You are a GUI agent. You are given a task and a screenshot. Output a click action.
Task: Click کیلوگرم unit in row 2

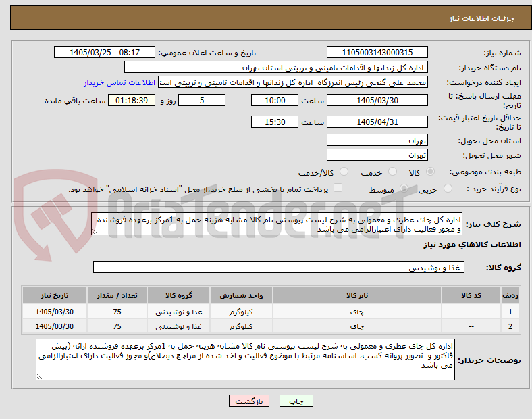[x=241, y=326]
